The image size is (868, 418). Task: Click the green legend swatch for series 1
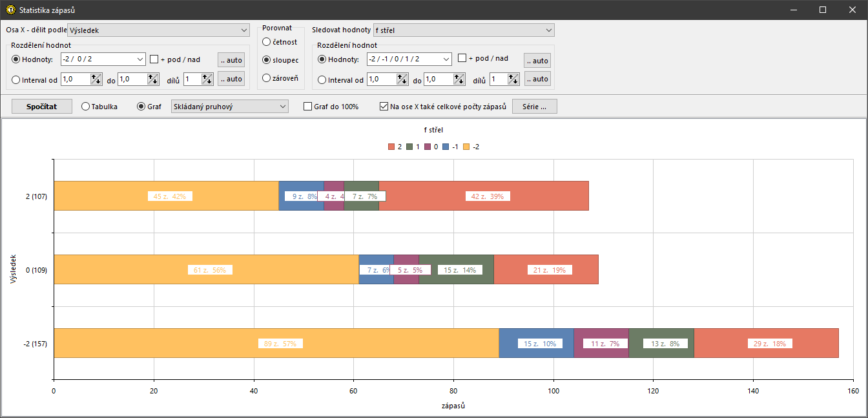click(409, 147)
